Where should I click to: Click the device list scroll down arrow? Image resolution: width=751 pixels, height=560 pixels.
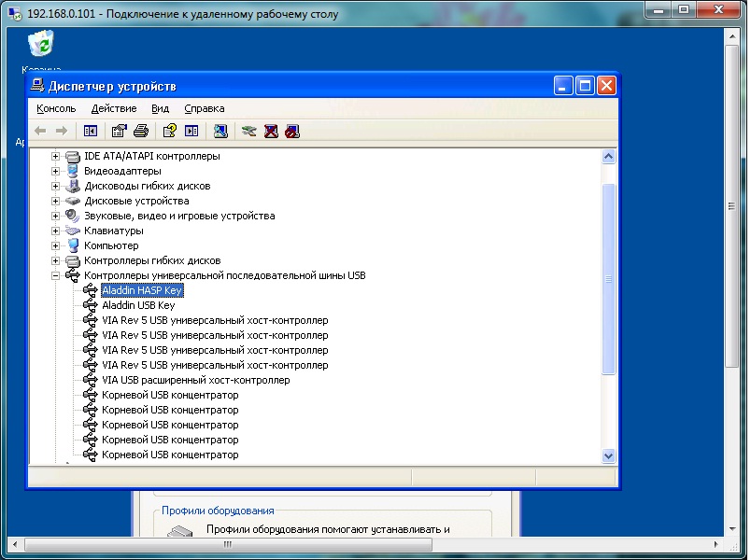coord(608,455)
